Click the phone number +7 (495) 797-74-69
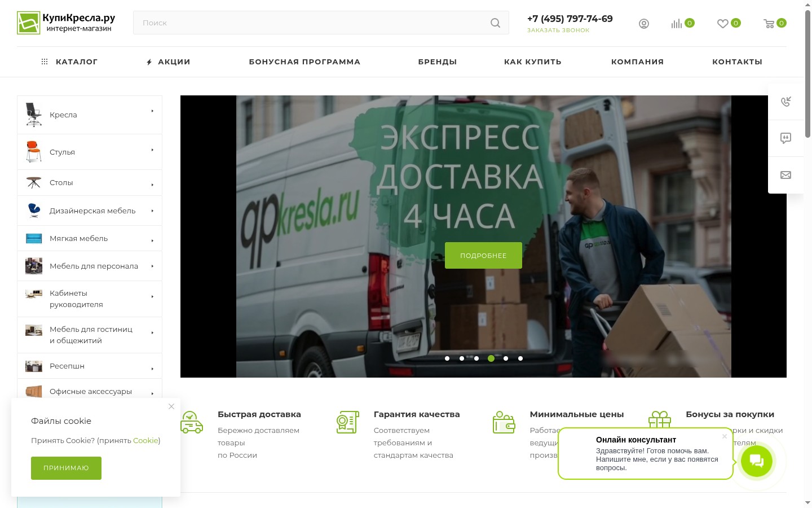Screen dimensions: 812x508 tap(570, 19)
